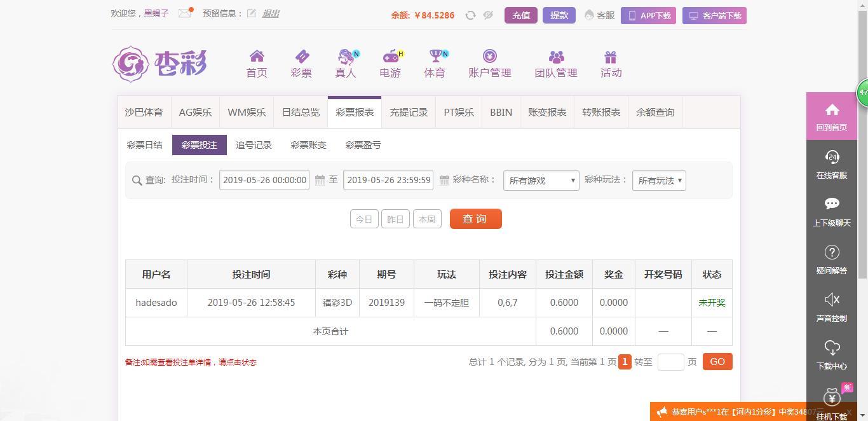
Task: Switch to 充提记录 tab
Action: (x=409, y=113)
